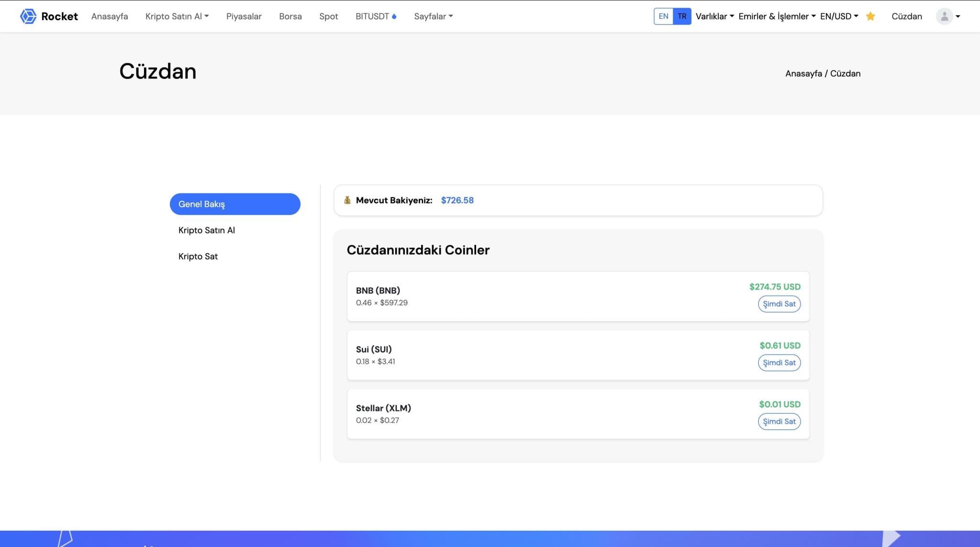Switch language to TR
This screenshot has width=980, height=547.
point(682,16)
